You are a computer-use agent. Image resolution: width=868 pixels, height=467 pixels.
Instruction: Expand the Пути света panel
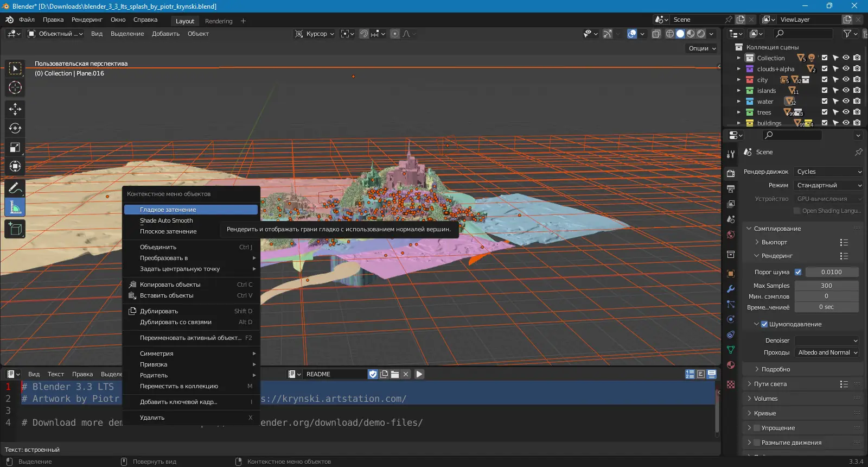tap(770, 384)
